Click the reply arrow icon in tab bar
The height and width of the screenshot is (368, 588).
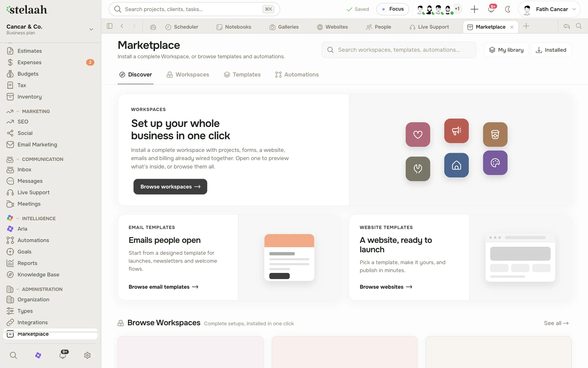tap(567, 26)
